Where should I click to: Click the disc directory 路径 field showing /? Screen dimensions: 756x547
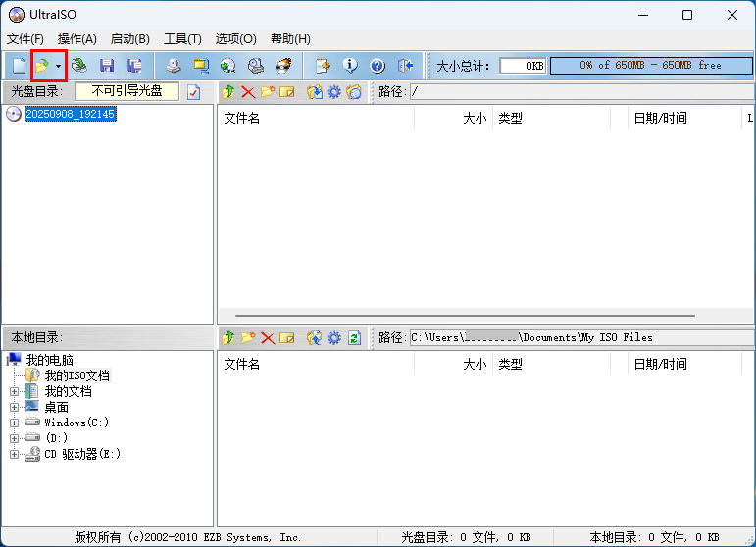582,91
